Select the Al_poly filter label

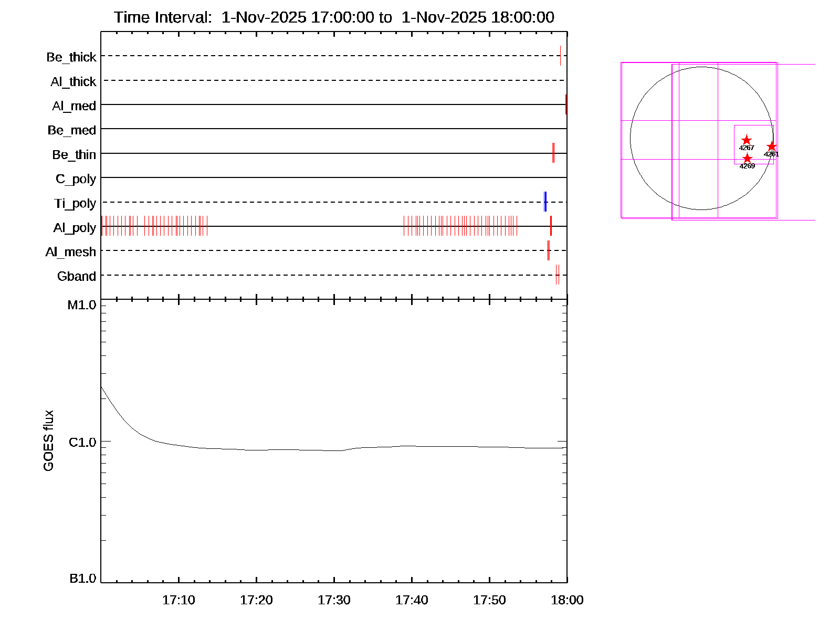click(75, 228)
